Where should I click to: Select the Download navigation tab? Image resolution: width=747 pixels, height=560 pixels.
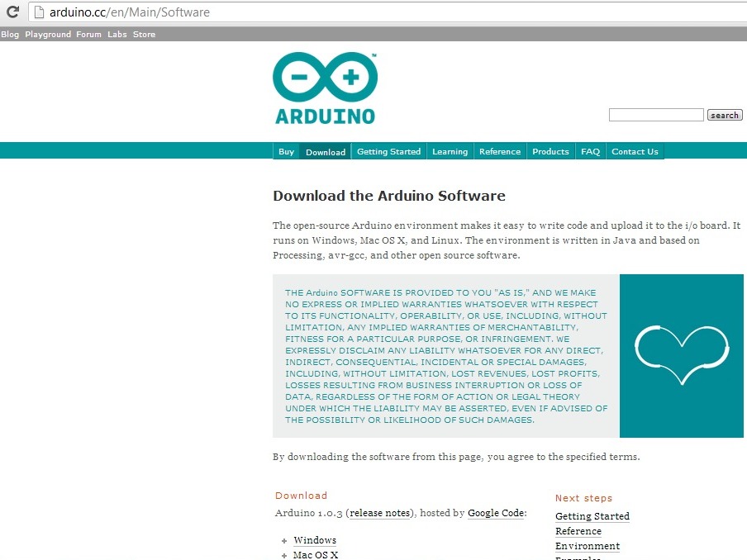click(326, 152)
